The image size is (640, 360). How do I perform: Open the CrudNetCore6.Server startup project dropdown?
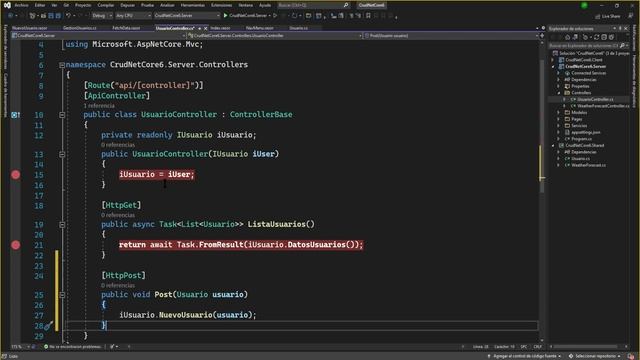(x=187, y=16)
